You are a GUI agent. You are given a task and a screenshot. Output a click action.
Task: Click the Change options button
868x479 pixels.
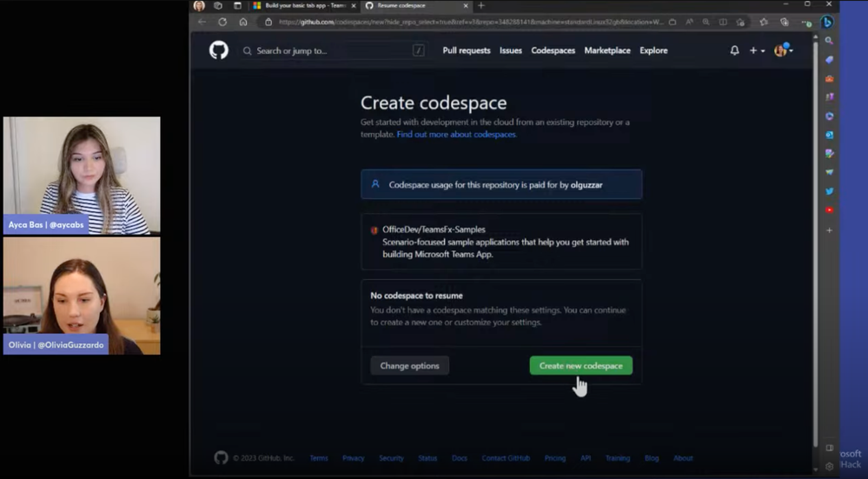pyautogui.click(x=409, y=365)
